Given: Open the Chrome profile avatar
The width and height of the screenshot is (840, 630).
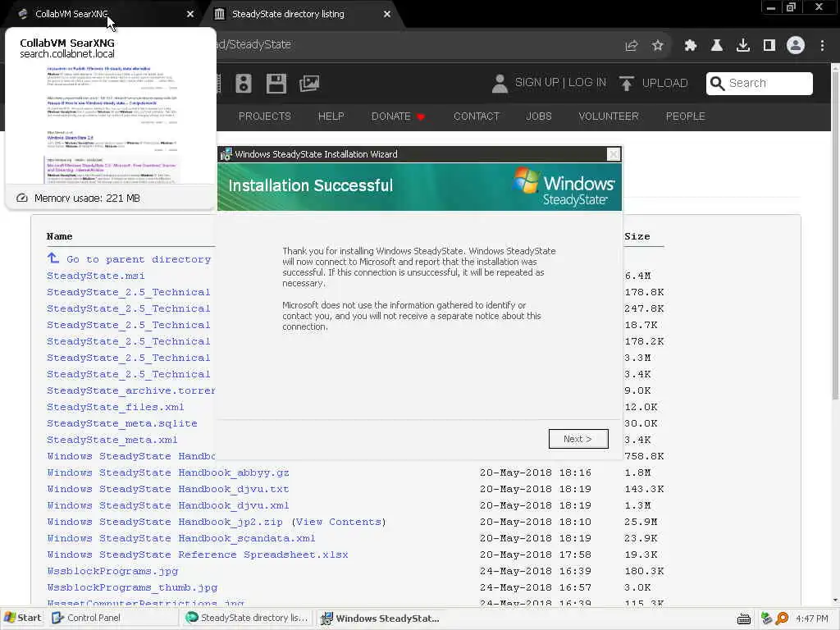Looking at the screenshot, I should [796, 46].
